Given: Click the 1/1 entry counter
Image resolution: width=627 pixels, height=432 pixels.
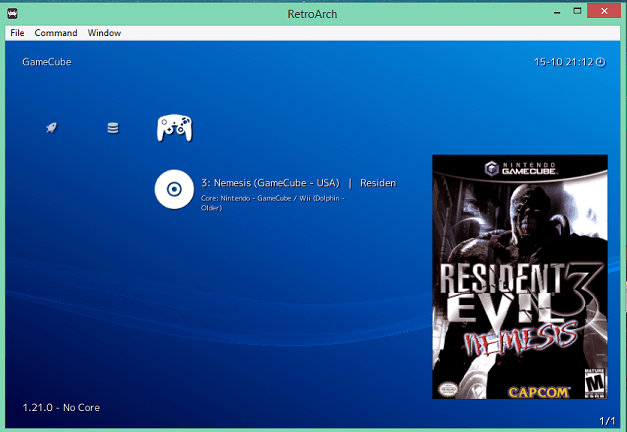Looking at the screenshot, I should click(606, 420).
